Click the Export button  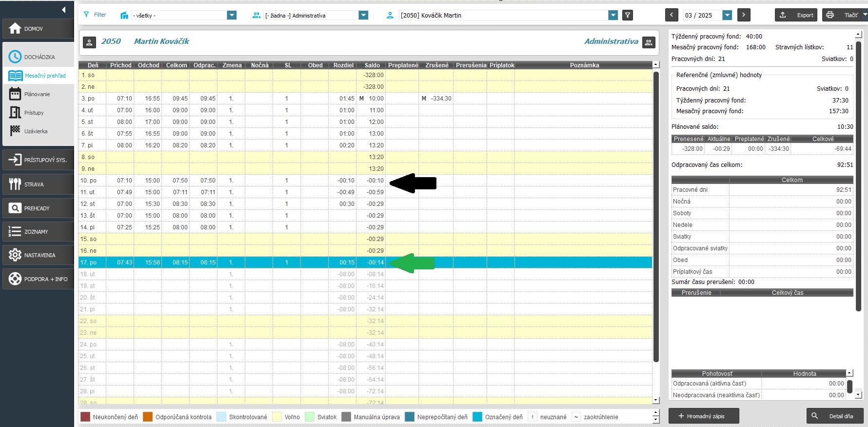click(x=797, y=15)
